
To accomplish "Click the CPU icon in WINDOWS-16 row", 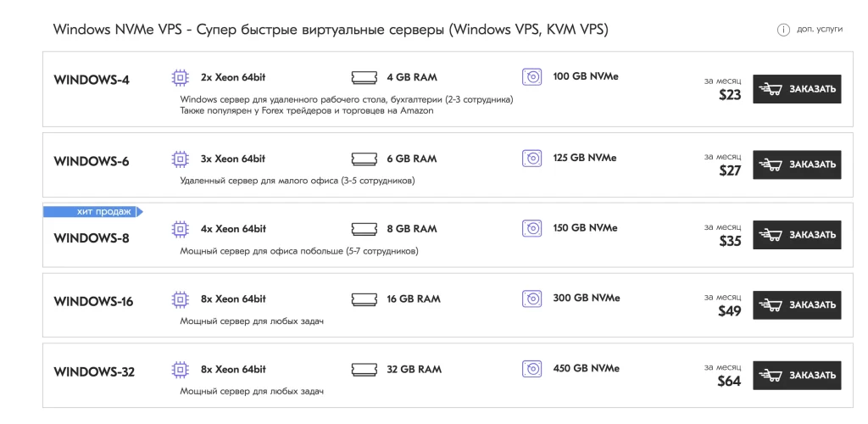I will click(x=179, y=299).
